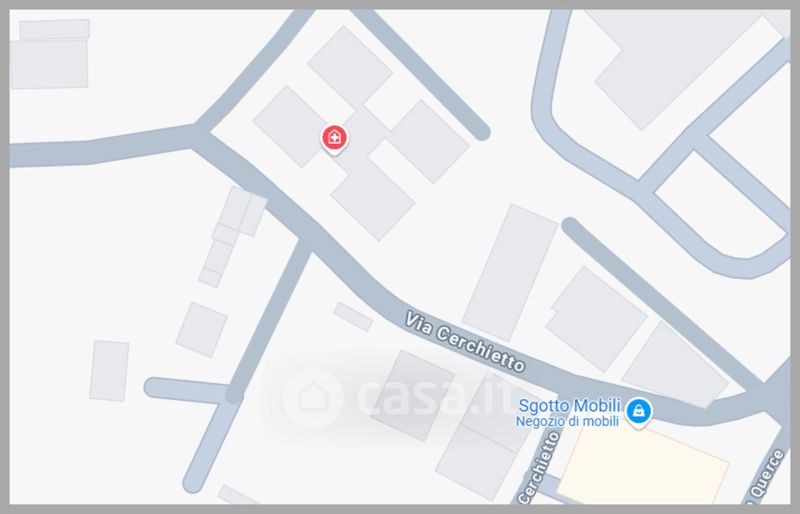Screen dimensions: 800x514
Task: Click the casa.it watermark house logo
Action: [313, 398]
